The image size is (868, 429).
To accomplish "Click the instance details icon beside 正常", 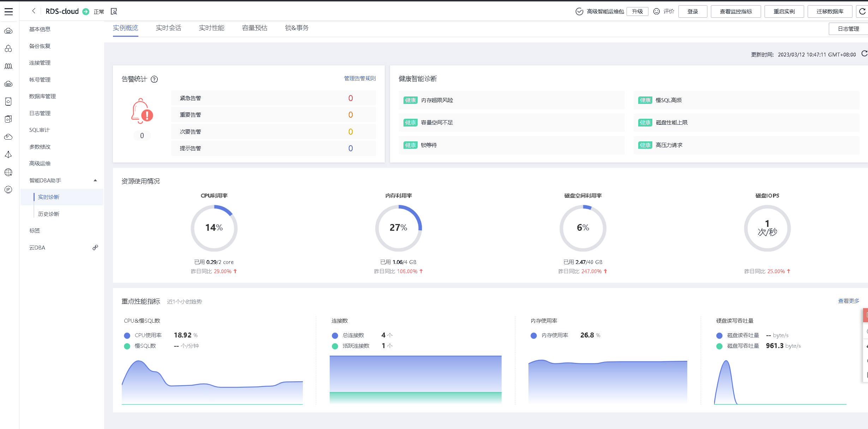I will 114,12.
